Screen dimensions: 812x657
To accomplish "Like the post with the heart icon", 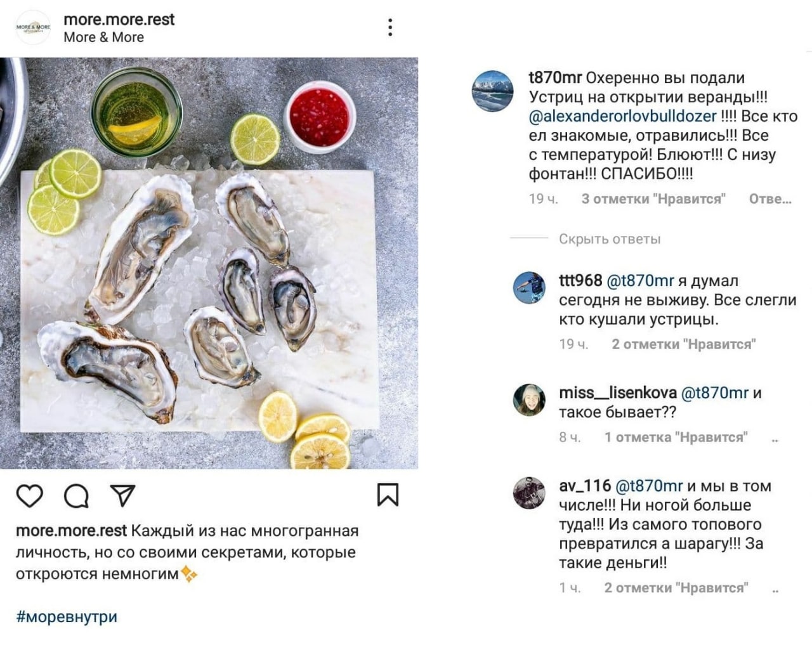I will click(29, 496).
